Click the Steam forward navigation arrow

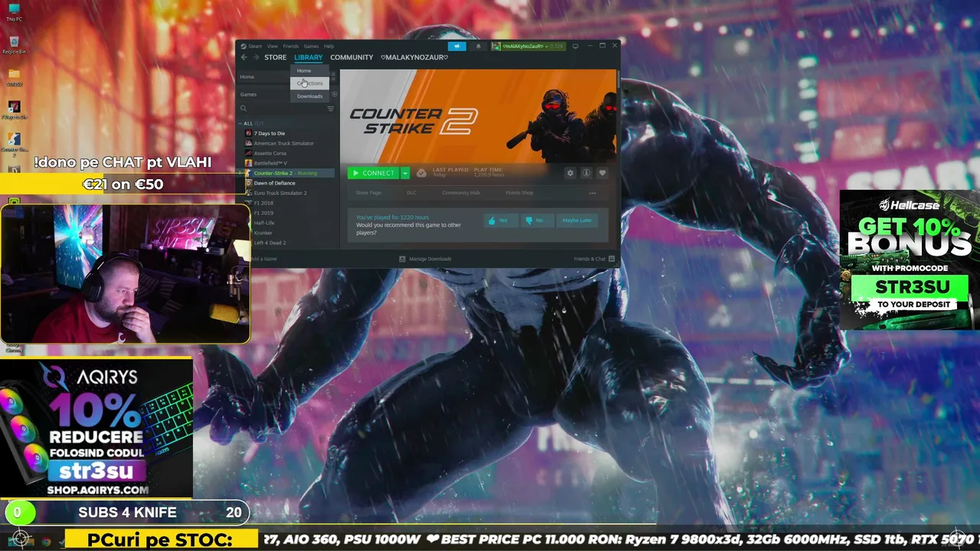coord(256,57)
